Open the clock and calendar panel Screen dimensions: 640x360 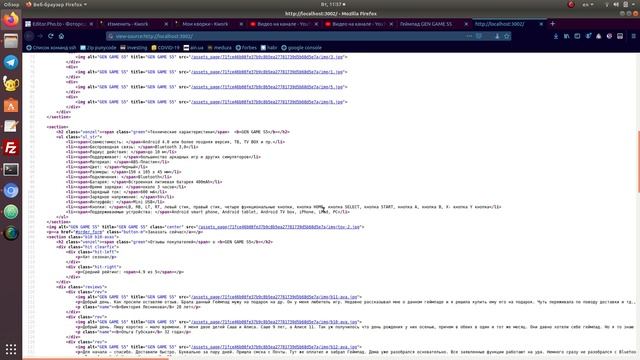coord(333,4)
